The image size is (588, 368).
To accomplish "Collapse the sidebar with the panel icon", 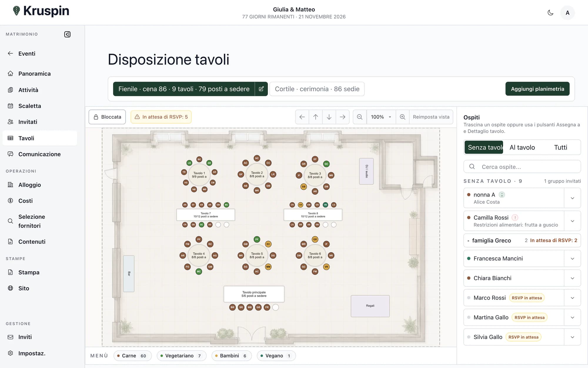I will [x=67, y=34].
